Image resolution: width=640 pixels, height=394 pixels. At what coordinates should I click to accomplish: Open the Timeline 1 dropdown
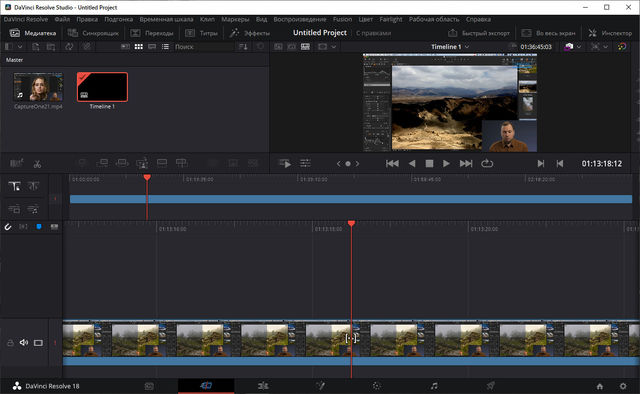[451, 47]
